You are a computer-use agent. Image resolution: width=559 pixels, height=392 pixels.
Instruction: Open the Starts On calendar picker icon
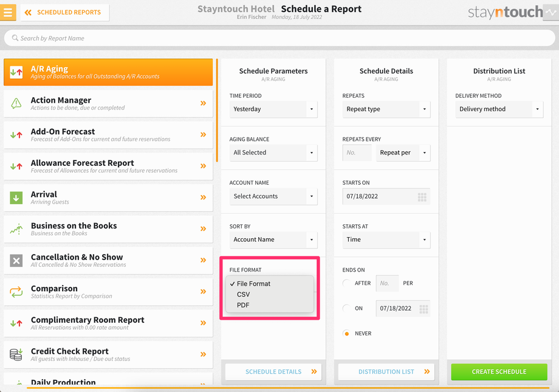[422, 197]
